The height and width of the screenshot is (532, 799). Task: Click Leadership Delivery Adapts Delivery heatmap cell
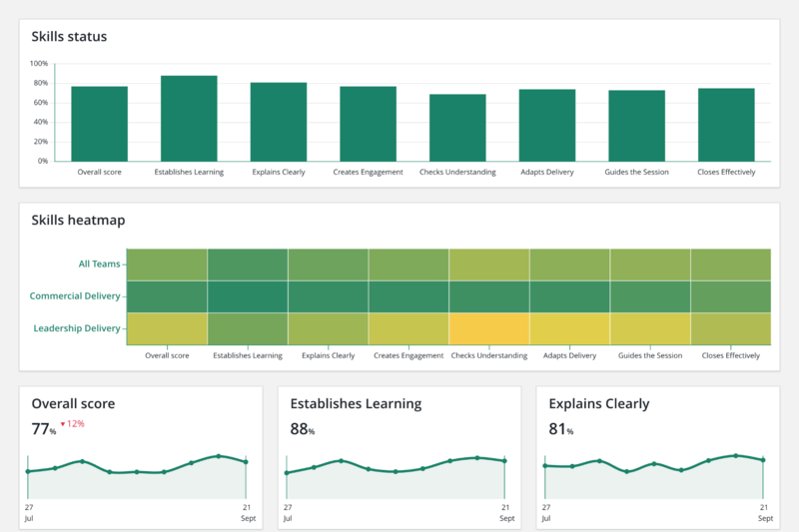coord(569,328)
